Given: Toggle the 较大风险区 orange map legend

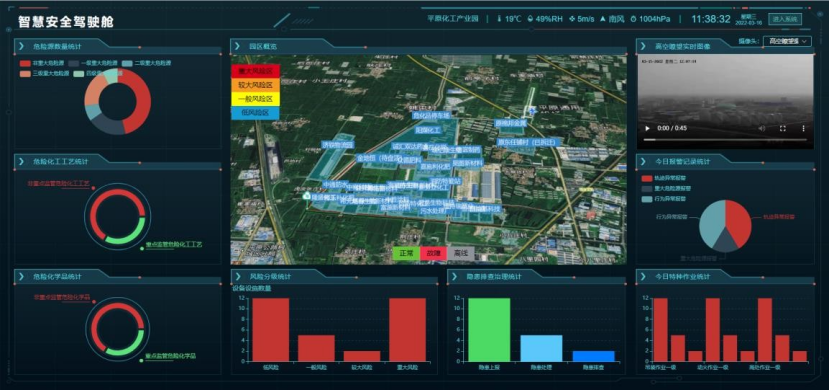Looking at the screenshot, I should tap(255, 85).
